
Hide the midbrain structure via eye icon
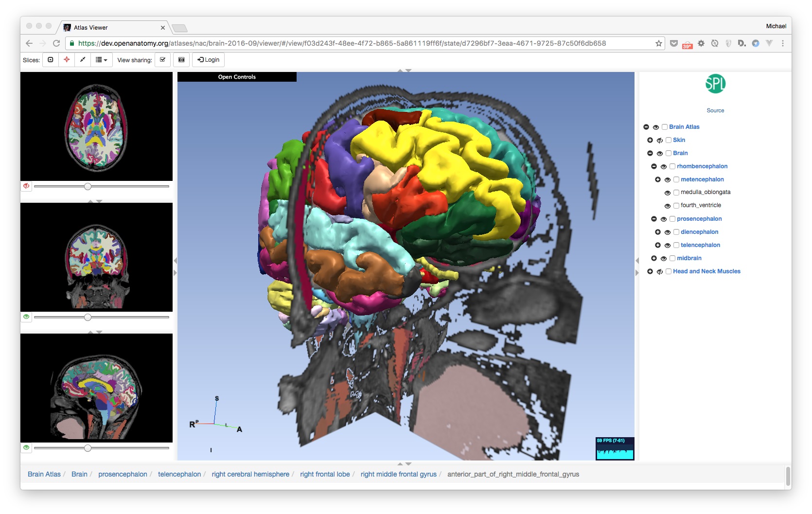coord(664,259)
